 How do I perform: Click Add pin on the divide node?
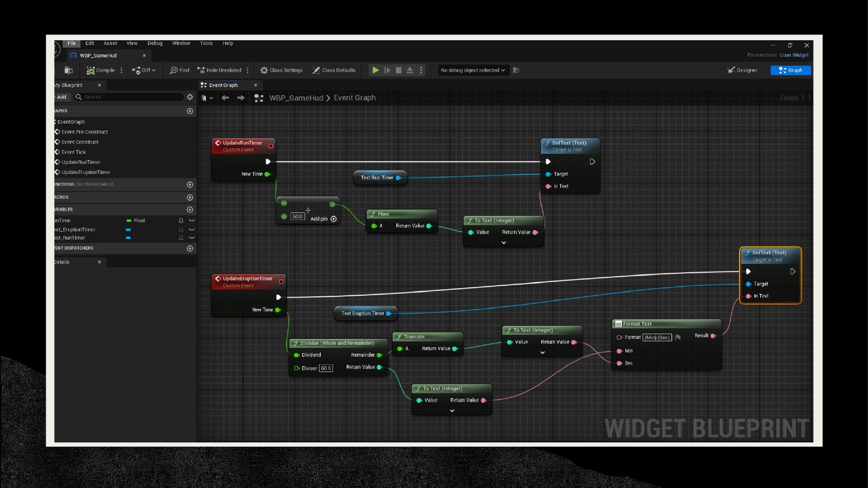click(324, 219)
